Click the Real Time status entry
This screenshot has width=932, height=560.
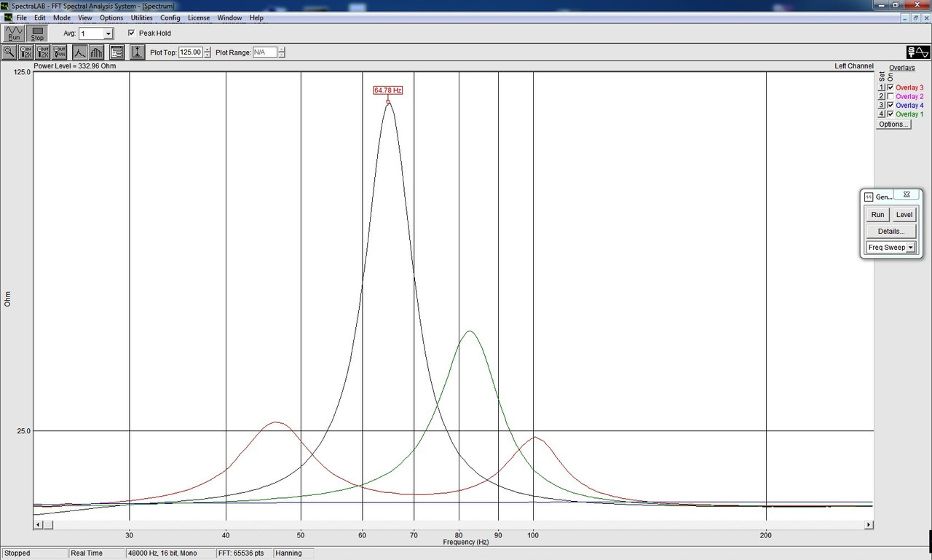pos(97,553)
